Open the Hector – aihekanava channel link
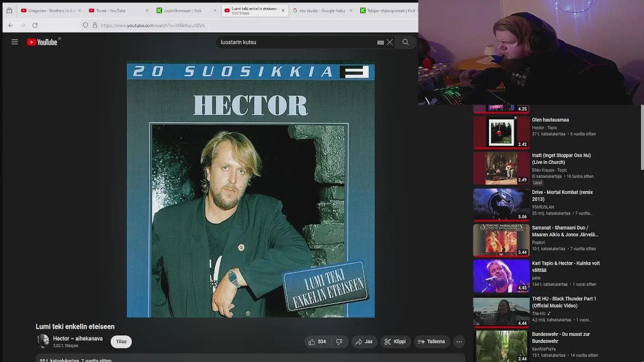644x362 pixels. 78,339
